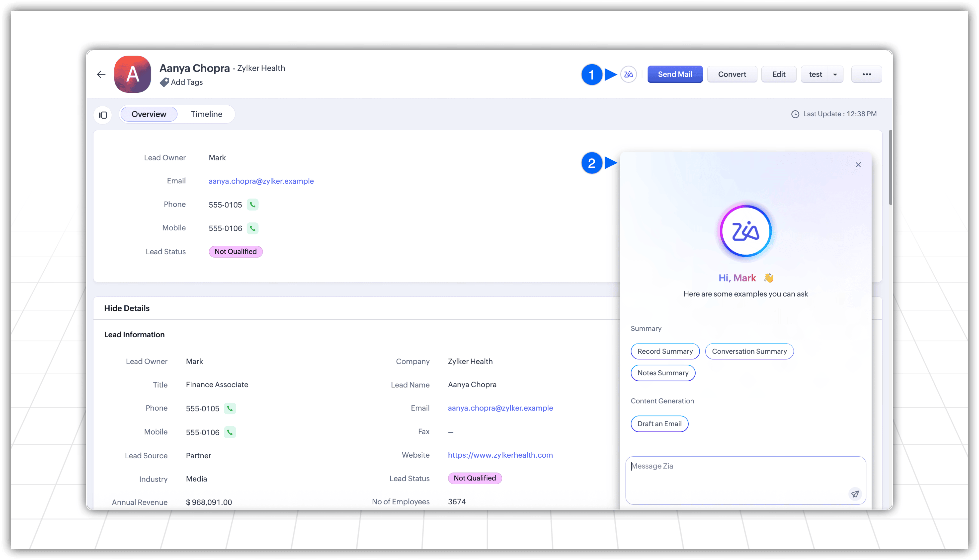Click the Add Tags icon
Viewport: 979px width, 560px height.
click(x=165, y=82)
